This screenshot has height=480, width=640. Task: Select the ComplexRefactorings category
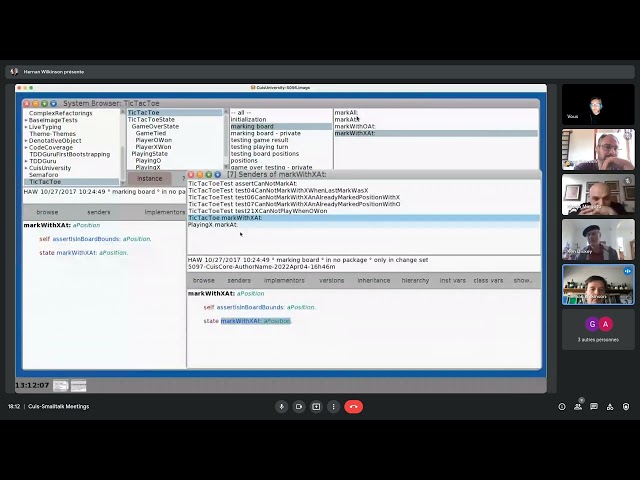click(60, 113)
